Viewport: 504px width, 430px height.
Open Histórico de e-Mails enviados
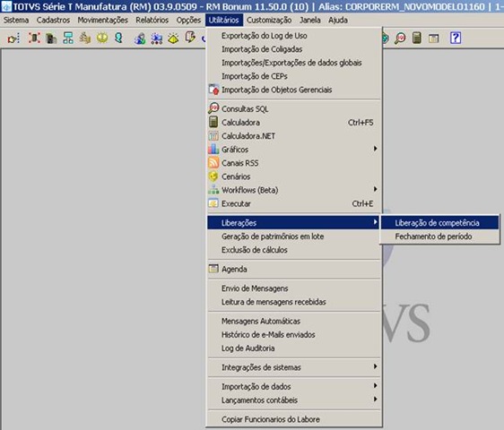[294, 334]
